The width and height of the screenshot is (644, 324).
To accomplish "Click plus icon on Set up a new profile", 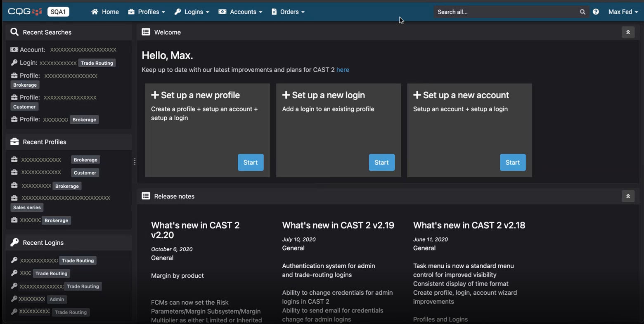I will pyautogui.click(x=155, y=95).
